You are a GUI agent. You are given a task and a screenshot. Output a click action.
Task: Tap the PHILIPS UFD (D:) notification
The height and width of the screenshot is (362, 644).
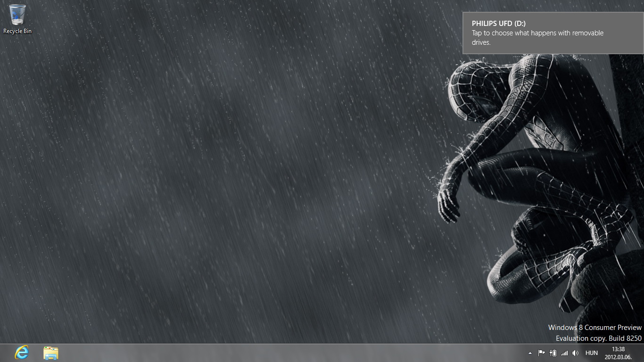553,33
